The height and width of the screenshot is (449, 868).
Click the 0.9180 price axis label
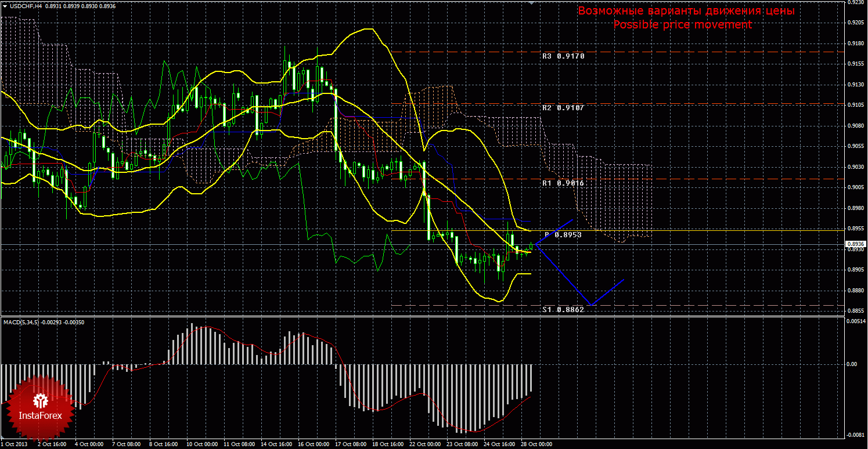(x=856, y=43)
